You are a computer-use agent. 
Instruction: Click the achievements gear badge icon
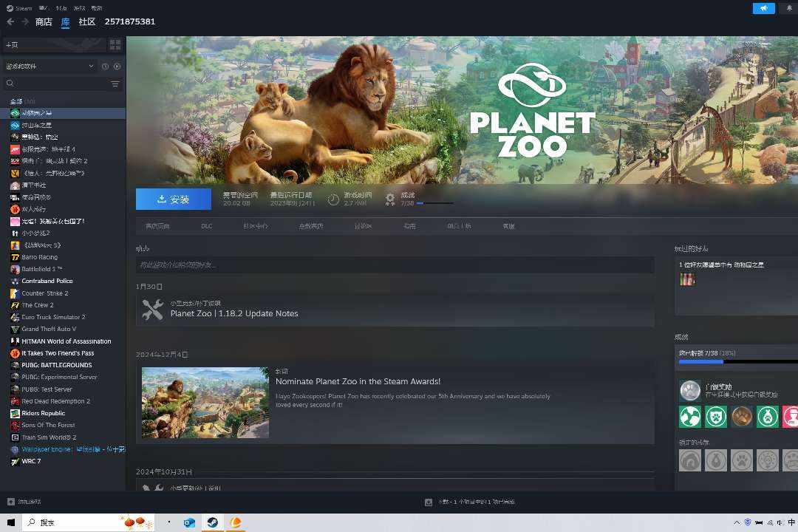click(390, 199)
